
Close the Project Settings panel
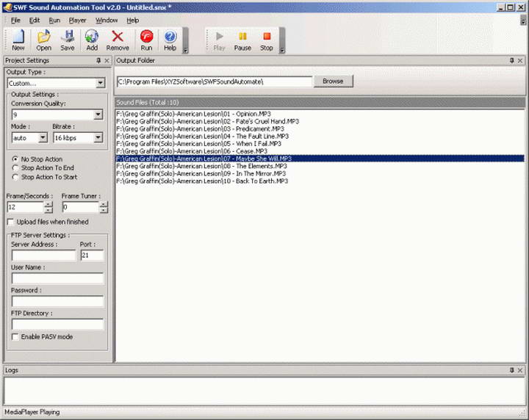click(x=107, y=60)
